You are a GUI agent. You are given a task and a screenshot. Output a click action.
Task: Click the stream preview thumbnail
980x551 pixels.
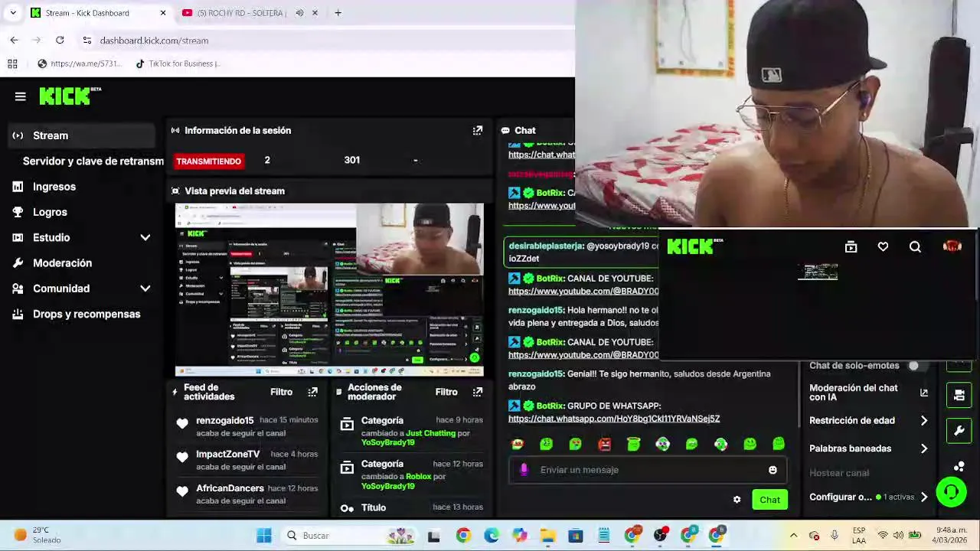[329, 289]
